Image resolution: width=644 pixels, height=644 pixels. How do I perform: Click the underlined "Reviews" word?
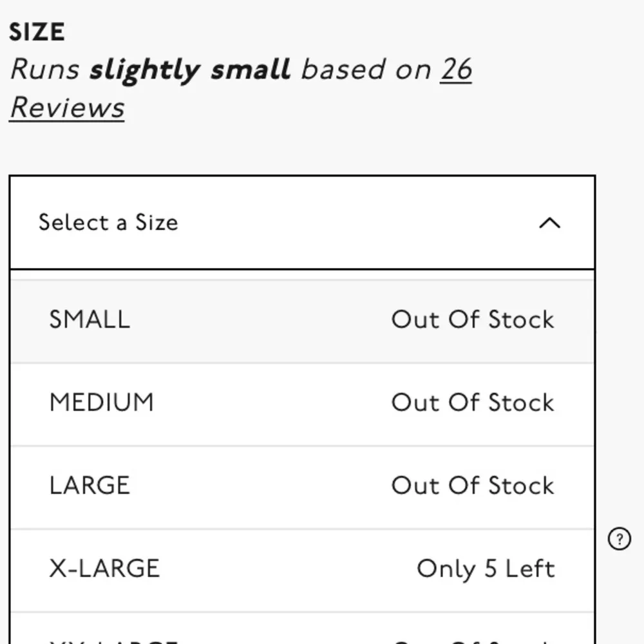(x=67, y=108)
